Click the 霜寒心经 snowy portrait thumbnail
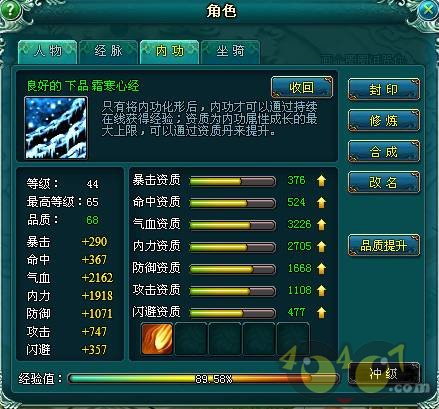Viewport: 439px width, 409px height. [x=56, y=128]
